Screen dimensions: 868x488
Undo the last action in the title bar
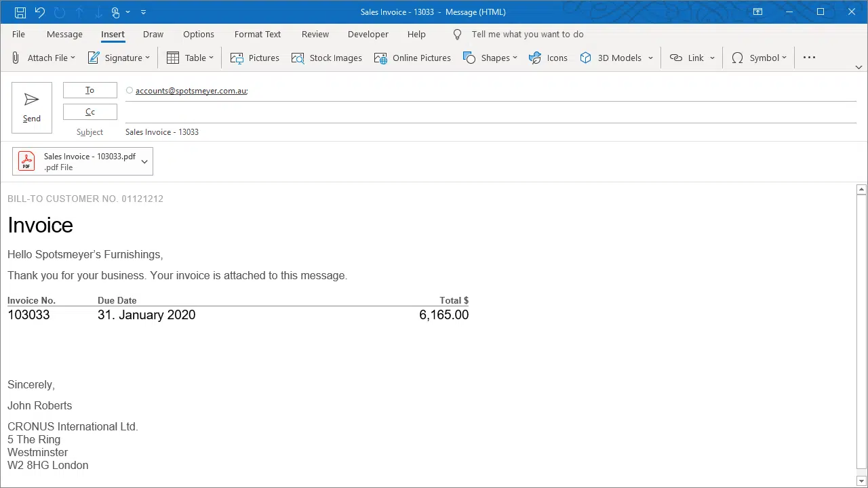click(40, 12)
